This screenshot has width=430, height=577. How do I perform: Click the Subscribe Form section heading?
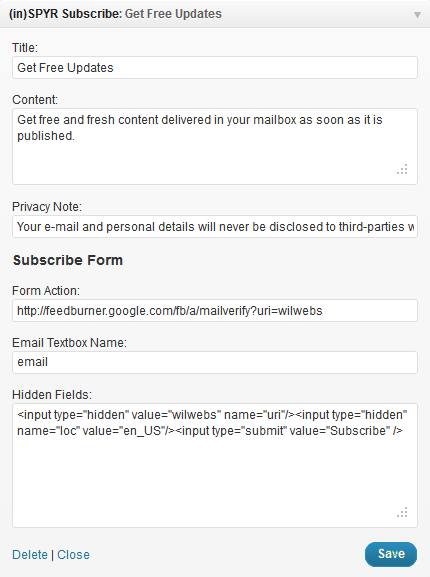coord(68,260)
